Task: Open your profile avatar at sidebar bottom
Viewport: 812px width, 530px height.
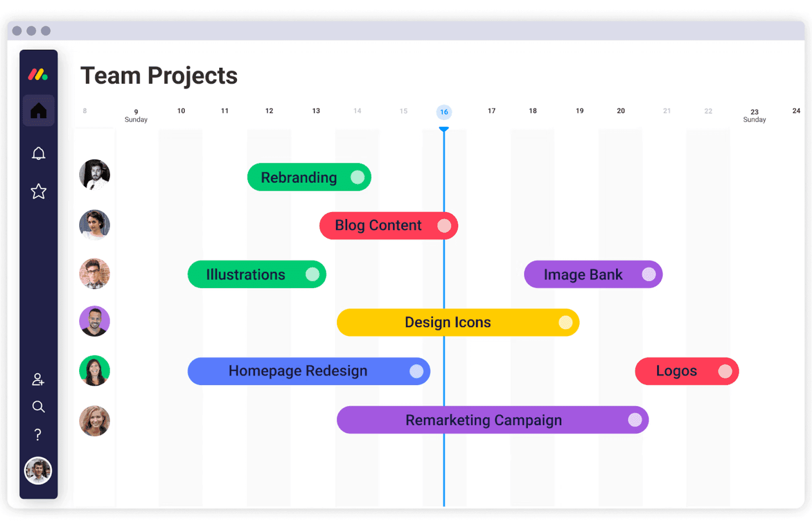Action: point(38,471)
